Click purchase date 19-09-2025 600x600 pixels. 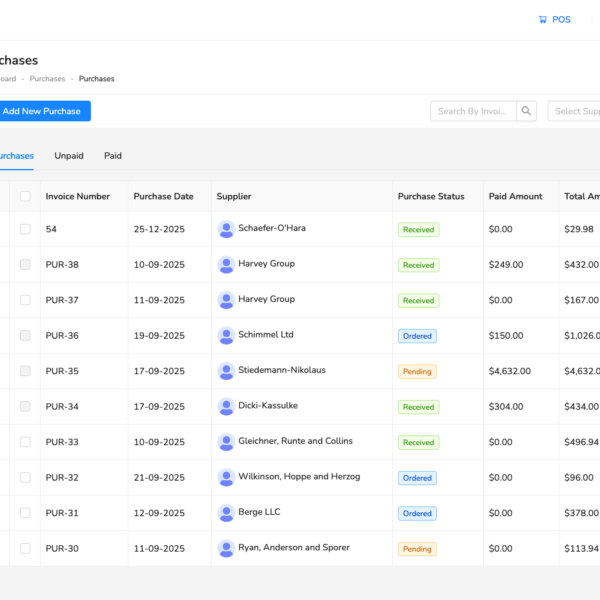[x=159, y=336]
